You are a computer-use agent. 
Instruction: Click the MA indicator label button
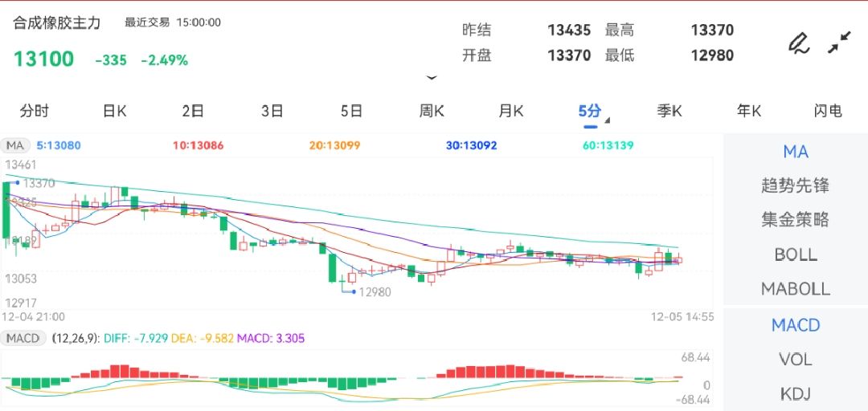[x=15, y=145]
